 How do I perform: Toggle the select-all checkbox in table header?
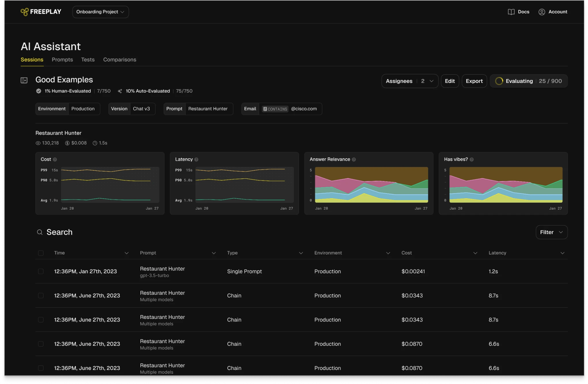(41, 253)
